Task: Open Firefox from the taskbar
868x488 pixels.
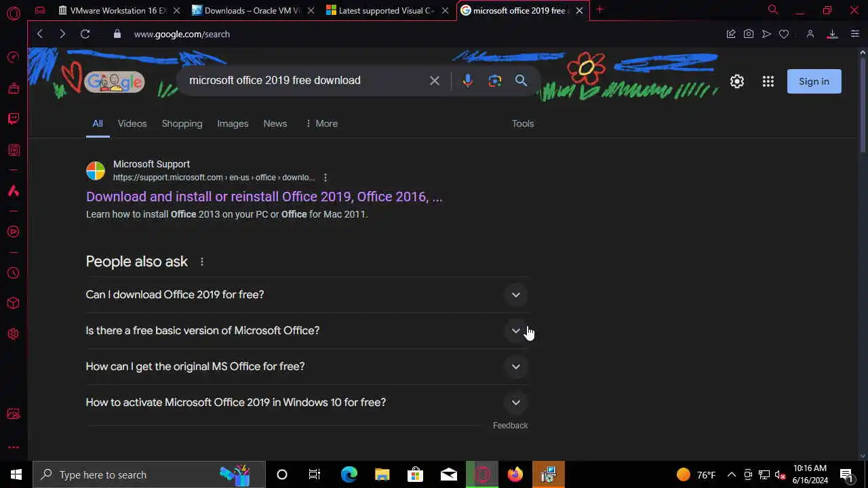Action: click(515, 474)
